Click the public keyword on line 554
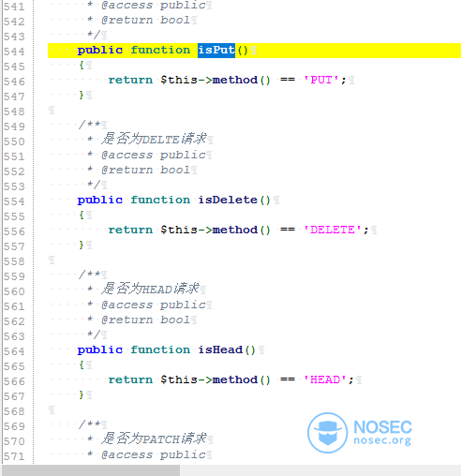Image resolution: width=461 pixels, height=476 pixels. click(100, 201)
